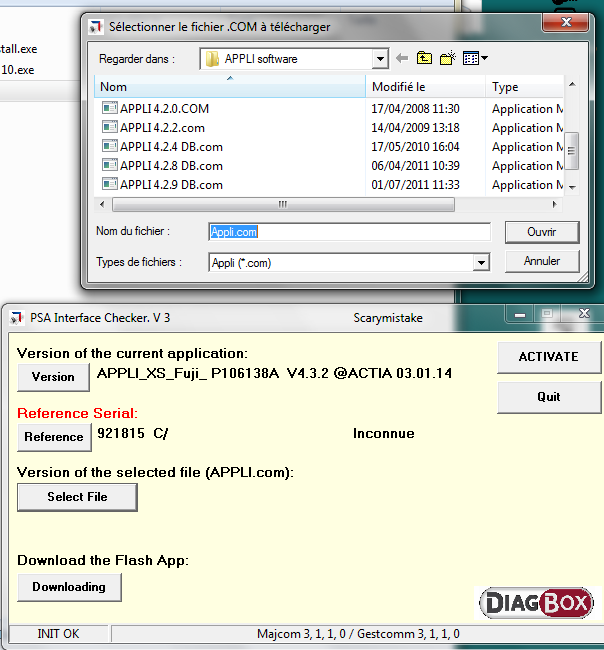This screenshot has width=604, height=650.
Task: Go up one folder level in the file dialog
Action: (x=424, y=58)
